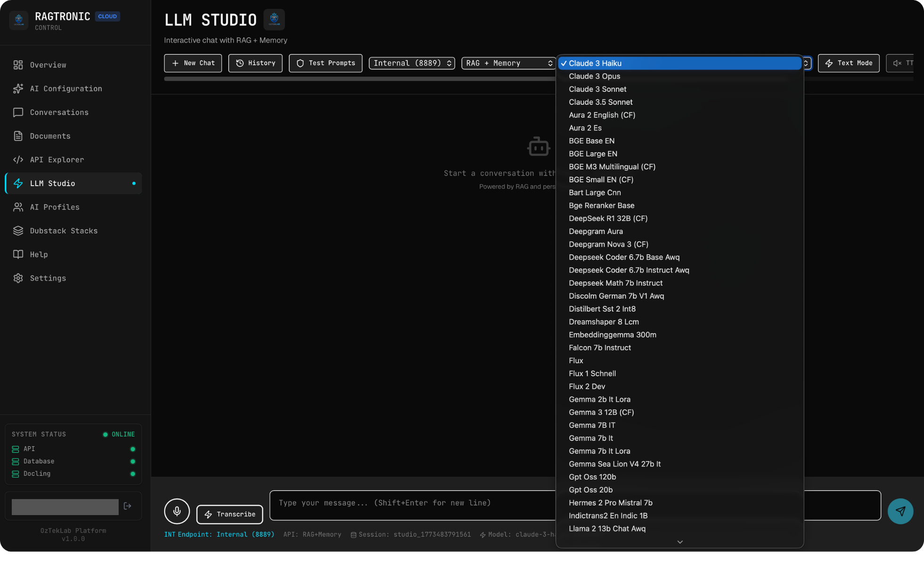Click the Dubstack Stacks layers icon
This screenshot has height=581, width=924.
(x=18, y=231)
